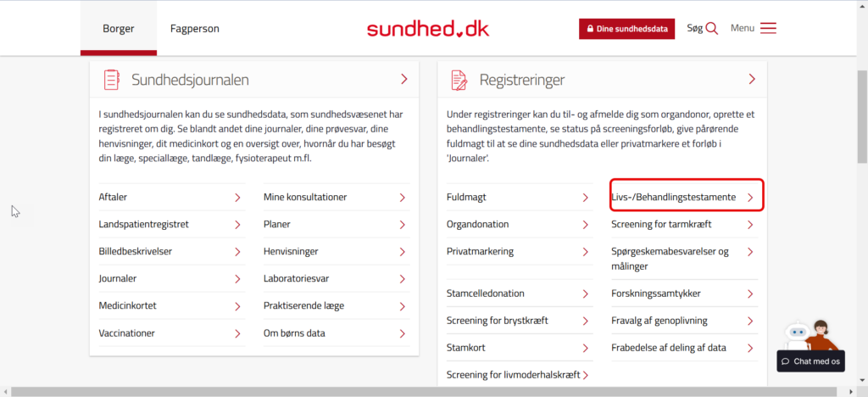Image resolution: width=868 pixels, height=397 pixels.
Task: Click the sundhed.dk logo
Action: (427, 28)
